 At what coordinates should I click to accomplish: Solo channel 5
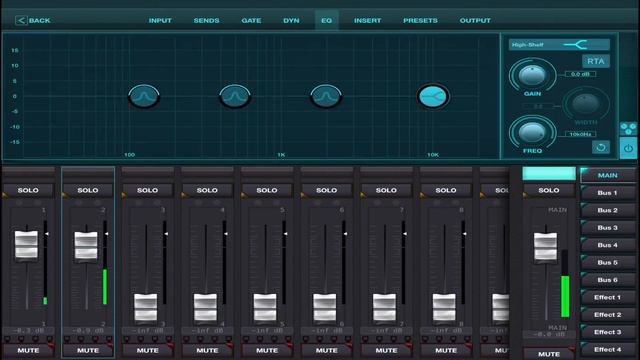(267, 190)
